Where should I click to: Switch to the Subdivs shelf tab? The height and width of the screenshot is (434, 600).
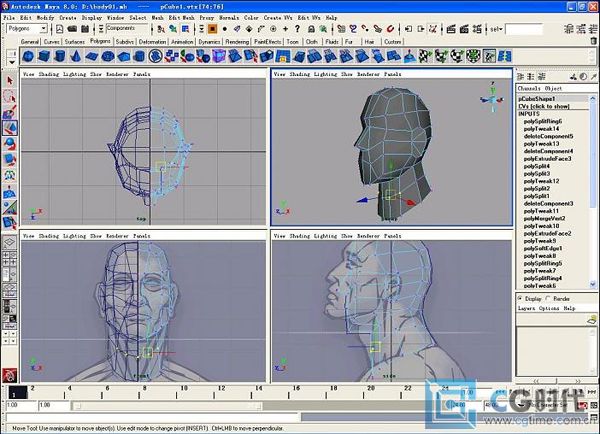(125, 41)
